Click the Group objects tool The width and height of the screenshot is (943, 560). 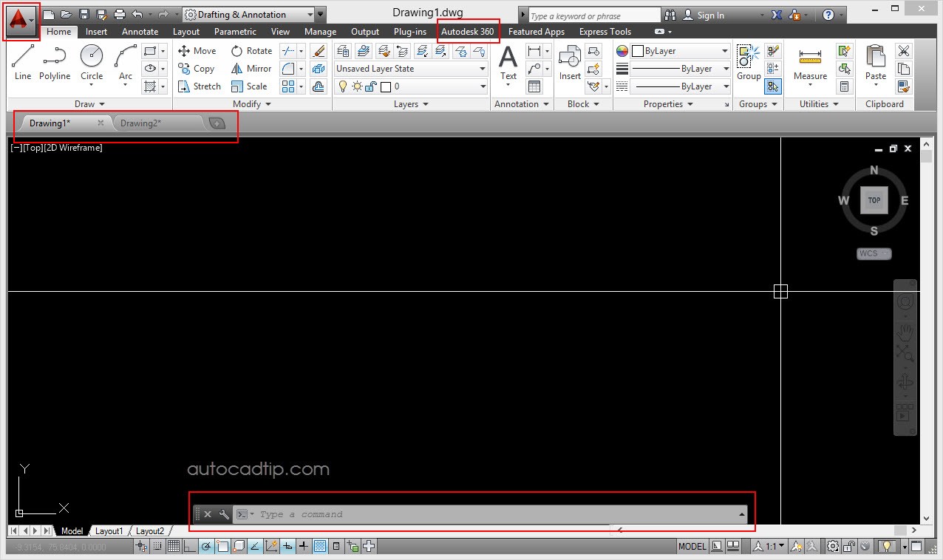(749, 62)
